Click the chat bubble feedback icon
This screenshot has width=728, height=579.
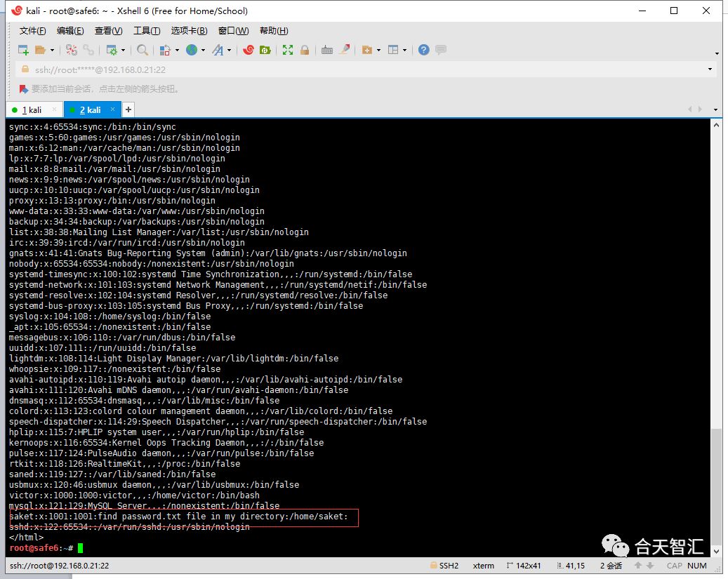[x=441, y=50]
